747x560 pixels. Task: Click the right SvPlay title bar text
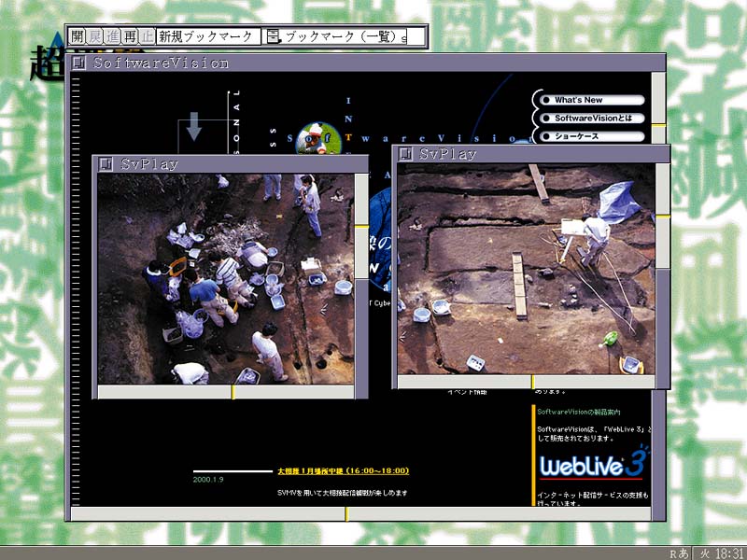coord(448,153)
